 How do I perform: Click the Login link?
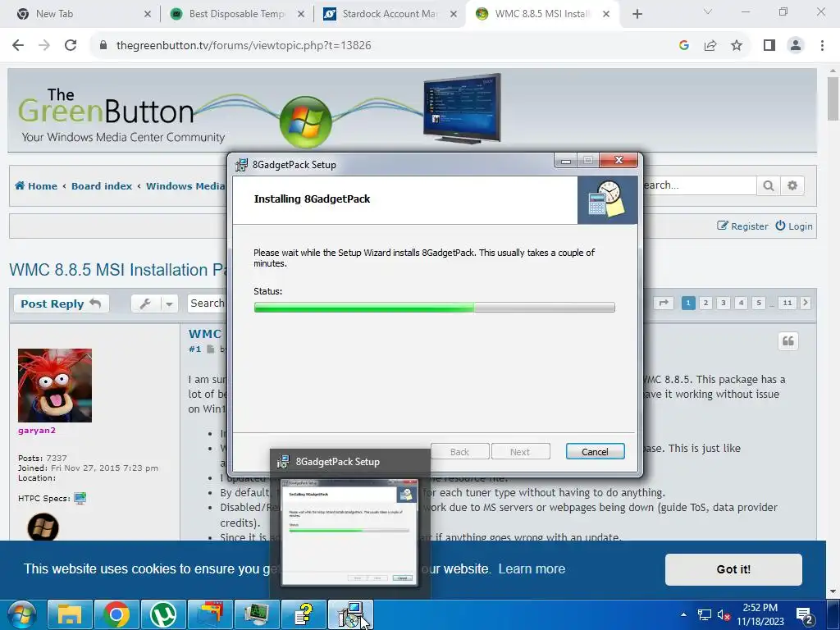[x=794, y=226]
